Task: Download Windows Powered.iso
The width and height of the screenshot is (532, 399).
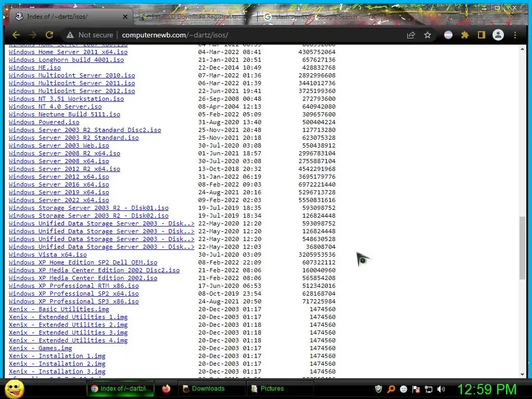Action: [44, 122]
